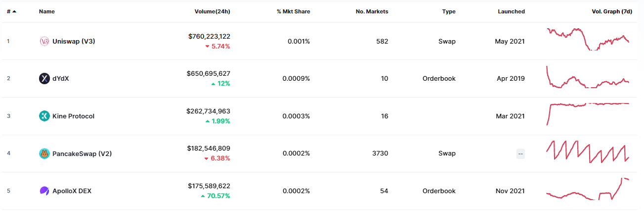This screenshot has width=644, height=212.
Task: Click launch date May 2021
Action: point(510,41)
